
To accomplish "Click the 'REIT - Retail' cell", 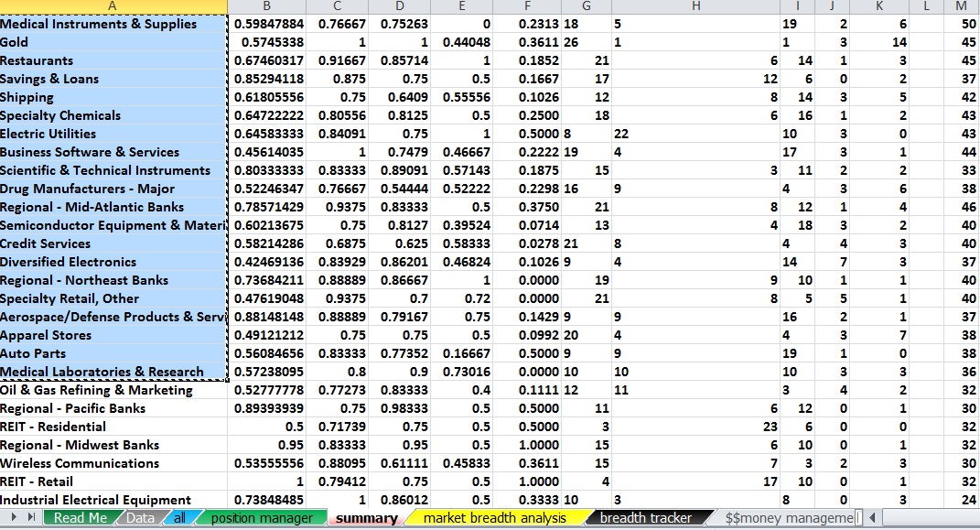I will click(x=113, y=481).
